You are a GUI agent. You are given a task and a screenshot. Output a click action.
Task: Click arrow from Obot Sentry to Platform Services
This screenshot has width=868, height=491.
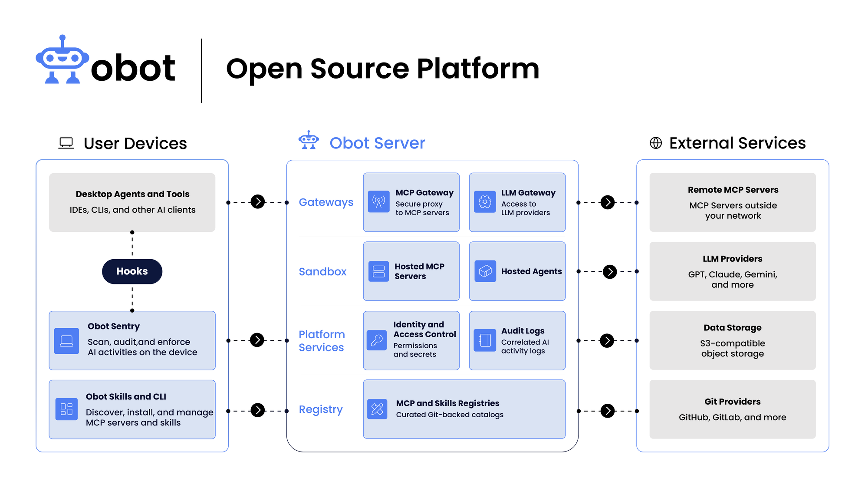coord(257,340)
